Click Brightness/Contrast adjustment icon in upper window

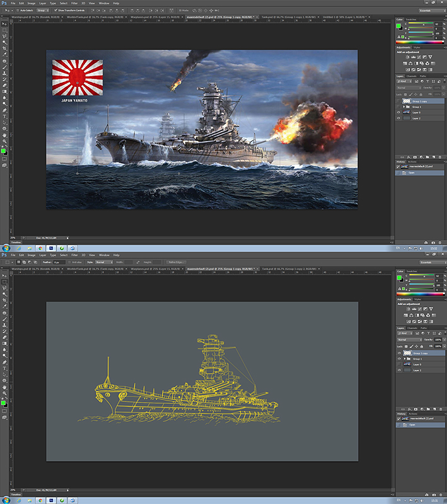[x=407, y=57]
